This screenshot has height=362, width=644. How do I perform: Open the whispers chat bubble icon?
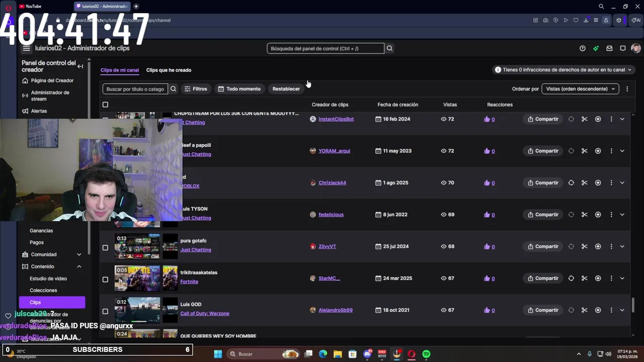pyautogui.click(x=623, y=48)
